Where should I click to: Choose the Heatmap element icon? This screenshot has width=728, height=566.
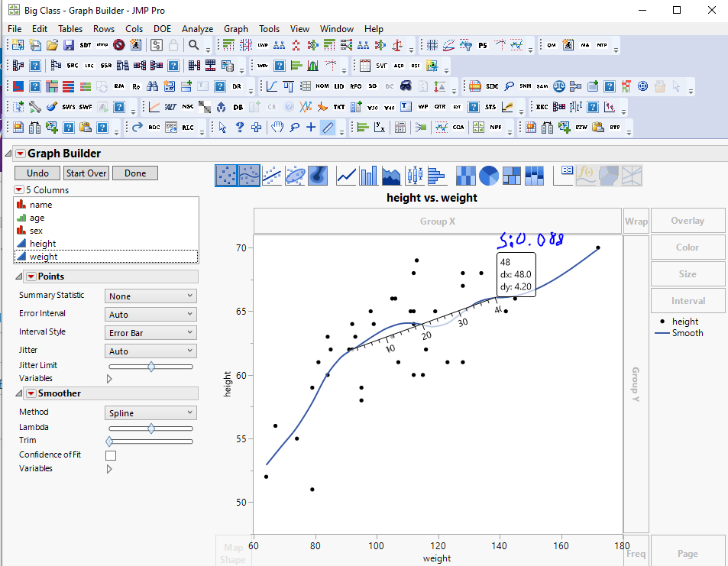[466, 176]
